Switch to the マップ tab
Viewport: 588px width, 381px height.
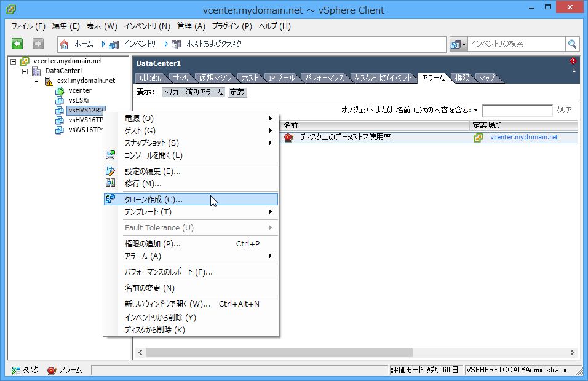487,78
